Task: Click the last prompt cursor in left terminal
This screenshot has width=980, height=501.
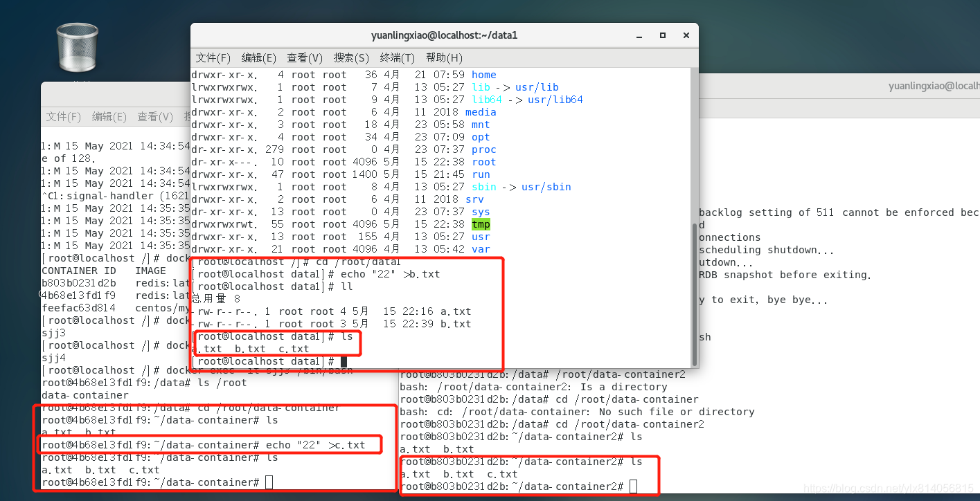Action: click(269, 482)
